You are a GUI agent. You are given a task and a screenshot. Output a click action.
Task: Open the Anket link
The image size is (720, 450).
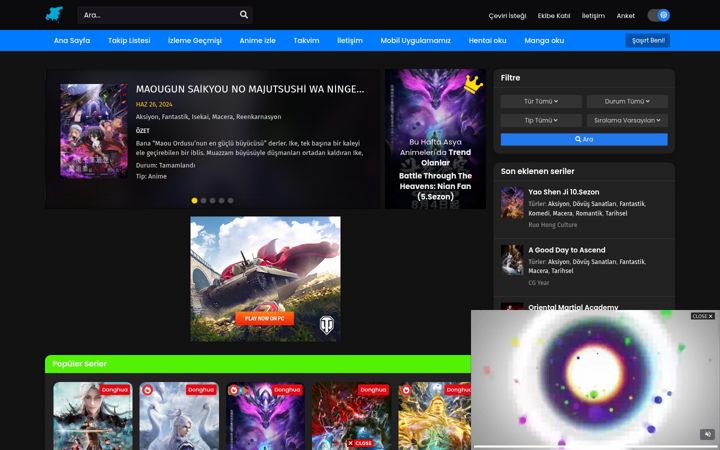[x=625, y=16]
